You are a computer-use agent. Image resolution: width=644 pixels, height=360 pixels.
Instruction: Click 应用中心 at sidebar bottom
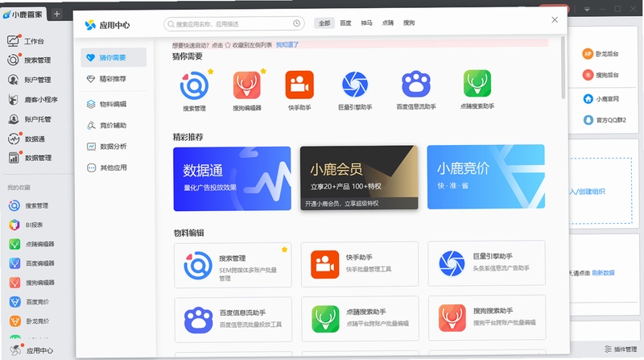point(32,350)
